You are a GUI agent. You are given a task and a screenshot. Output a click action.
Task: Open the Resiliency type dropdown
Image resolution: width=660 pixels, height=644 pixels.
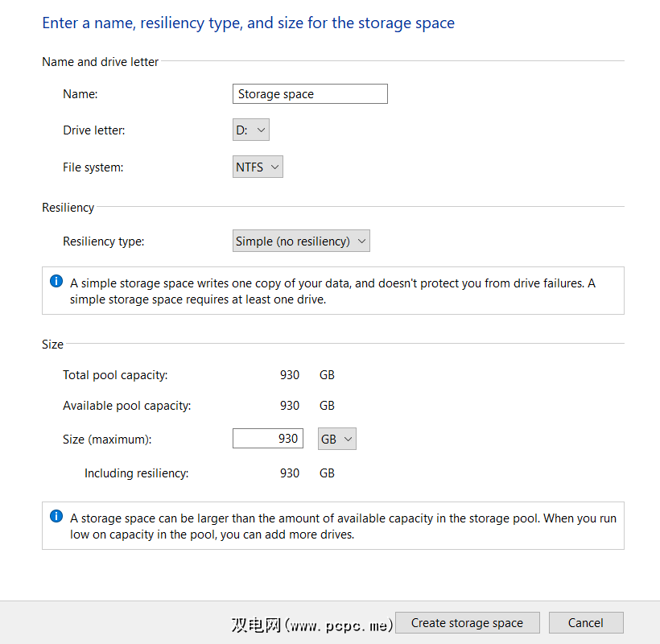click(301, 242)
